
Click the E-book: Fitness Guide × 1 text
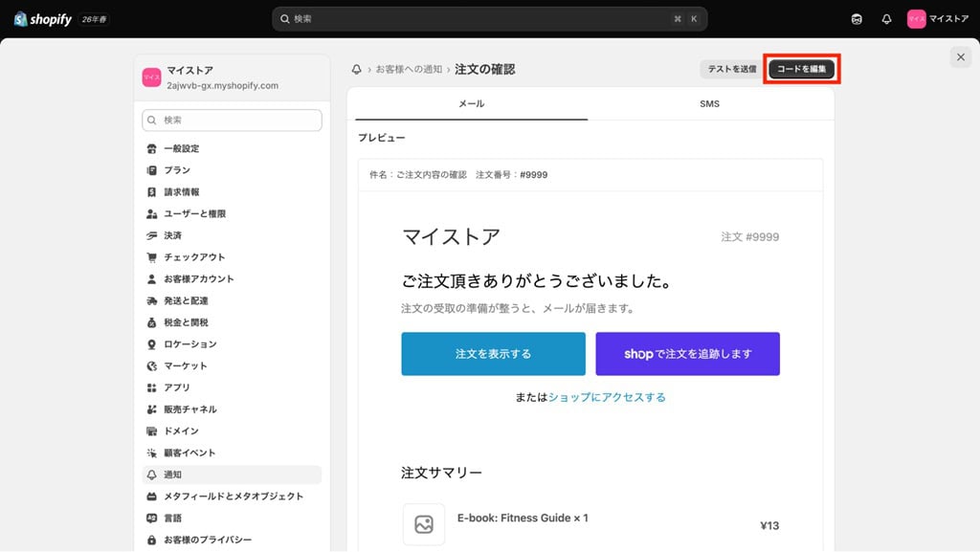523,518
